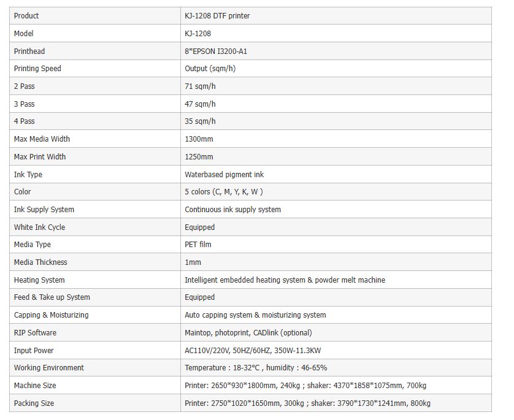
Task: Click the 35 sqm/h value
Action: pos(200,121)
